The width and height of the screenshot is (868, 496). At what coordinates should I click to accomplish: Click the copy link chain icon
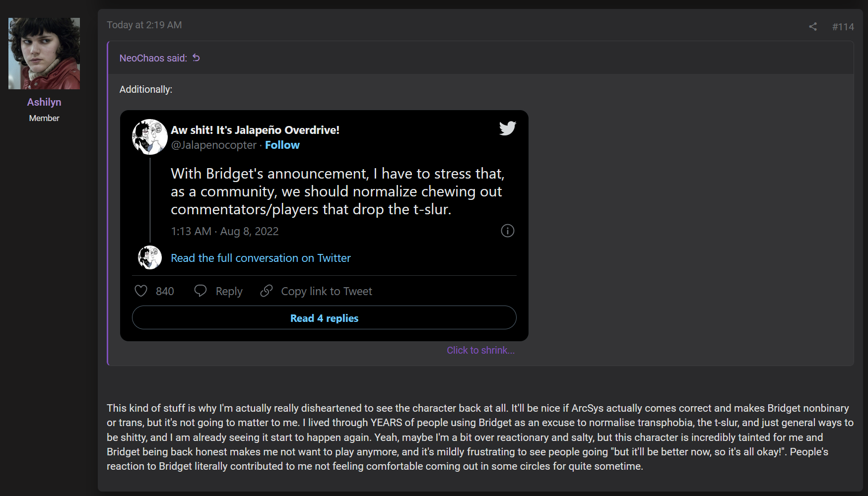267,291
